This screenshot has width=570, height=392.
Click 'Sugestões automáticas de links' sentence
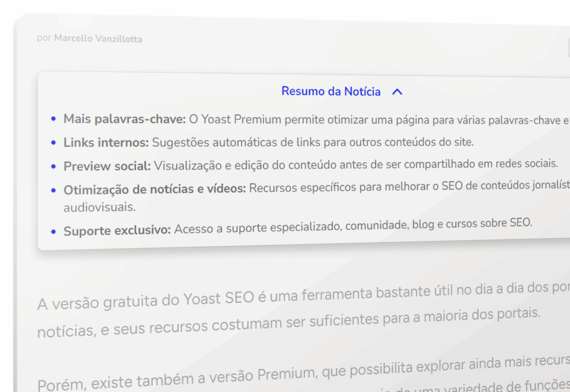click(x=313, y=142)
